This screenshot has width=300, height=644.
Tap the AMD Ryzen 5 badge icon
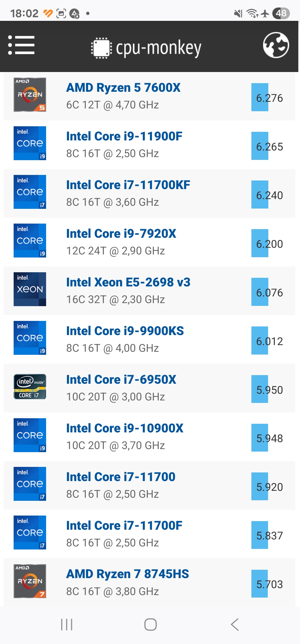click(x=30, y=95)
